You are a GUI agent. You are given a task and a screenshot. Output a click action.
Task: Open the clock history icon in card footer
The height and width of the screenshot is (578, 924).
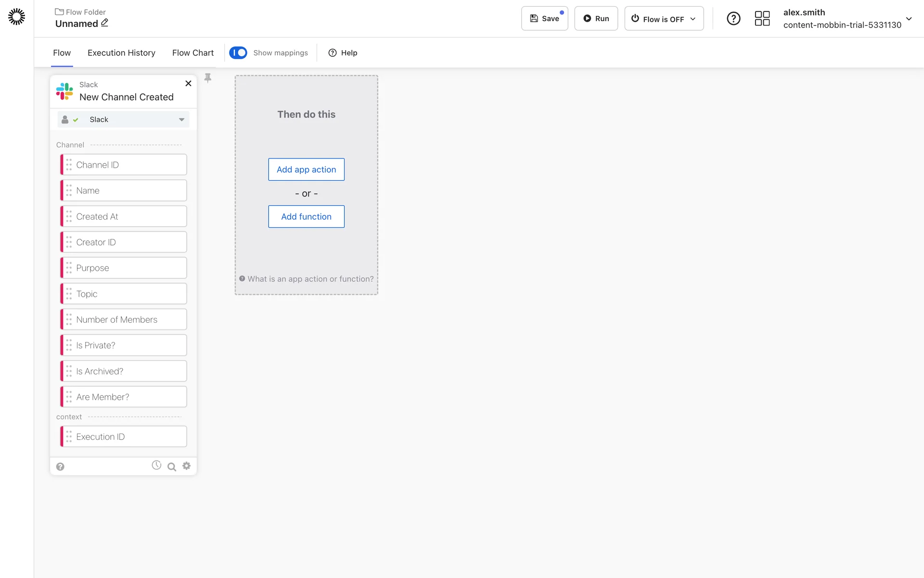pyautogui.click(x=156, y=465)
